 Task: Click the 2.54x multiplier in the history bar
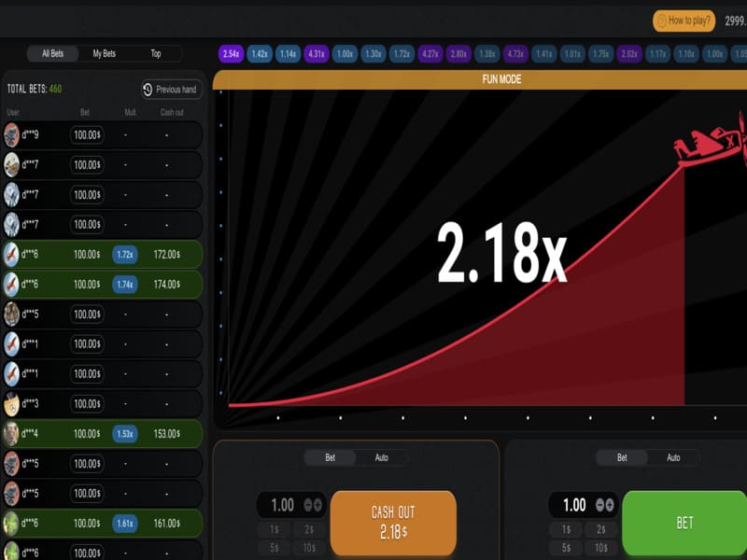pyautogui.click(x=232, y=54)
